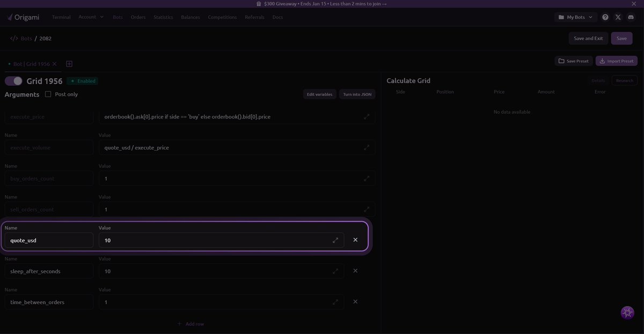Open the Referrals menu

click(x=254, y=17)
